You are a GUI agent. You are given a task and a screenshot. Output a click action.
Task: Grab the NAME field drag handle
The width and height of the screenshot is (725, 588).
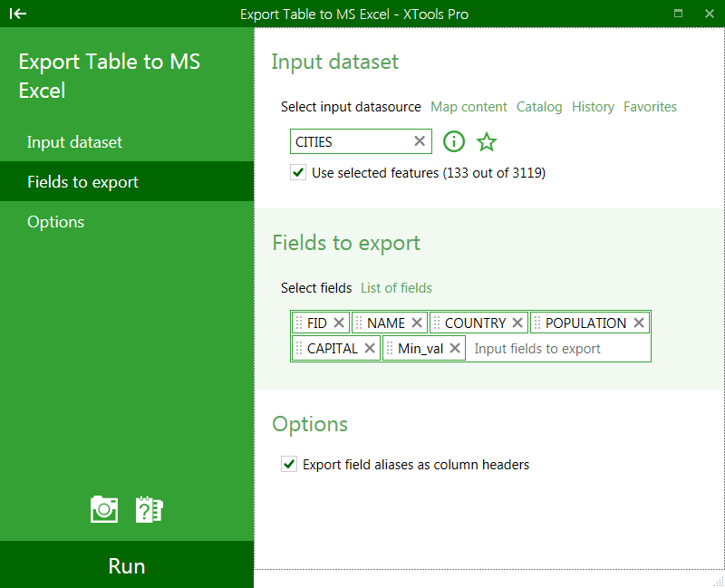click(358, 323)
